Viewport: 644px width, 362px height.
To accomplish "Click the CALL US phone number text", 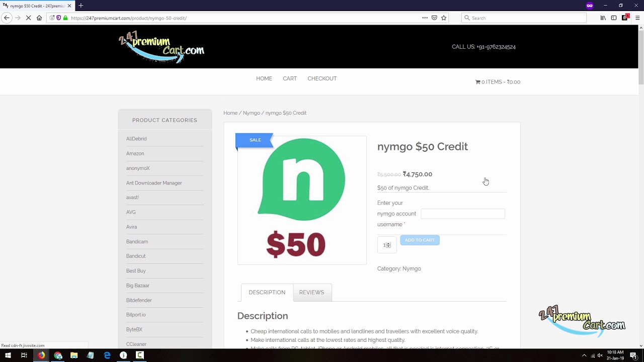I will [x=484, y=47].
